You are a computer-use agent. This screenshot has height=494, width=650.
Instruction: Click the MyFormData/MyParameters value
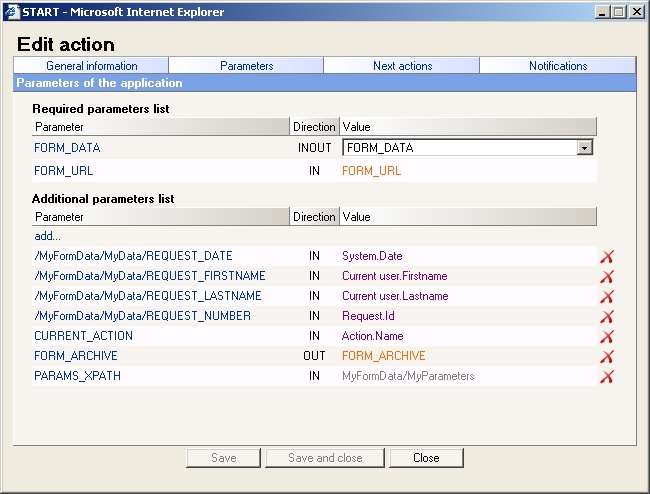pos(408,376)
